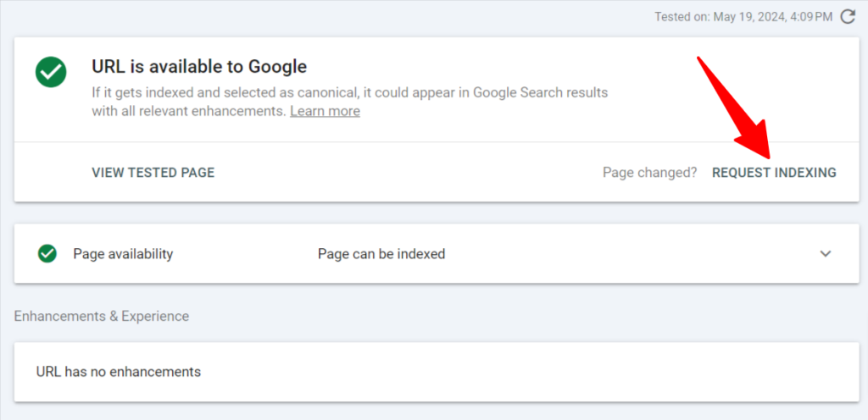Expand the Page availability chevron

point(826,253)
